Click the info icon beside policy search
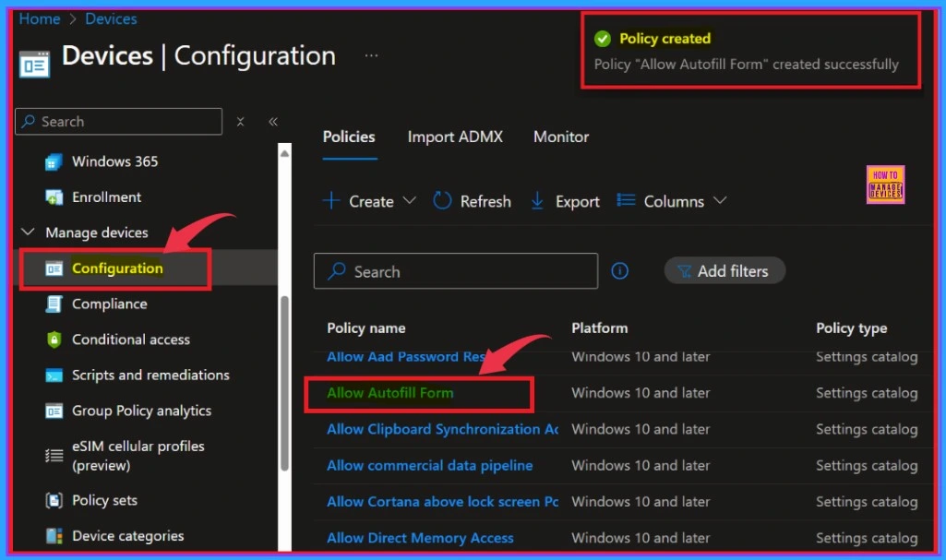The width and height of the screenshot is (946, 560). point(619,271)
